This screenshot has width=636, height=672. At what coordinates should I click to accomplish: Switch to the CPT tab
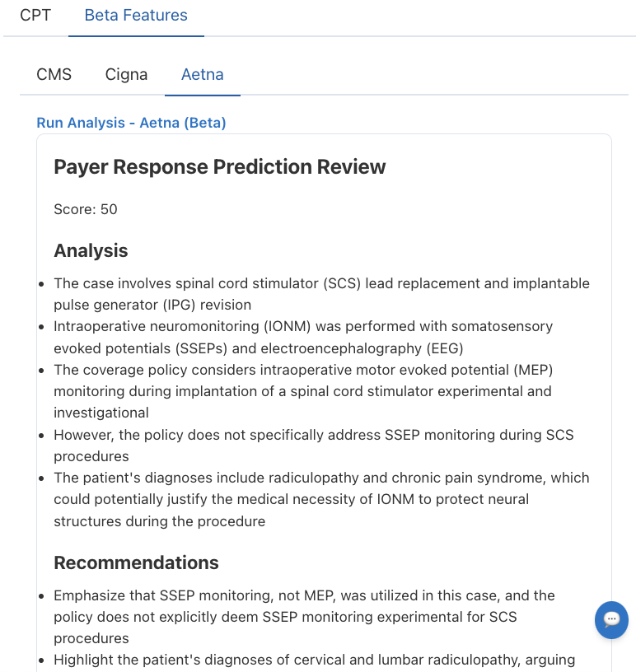tap(35, 16)
